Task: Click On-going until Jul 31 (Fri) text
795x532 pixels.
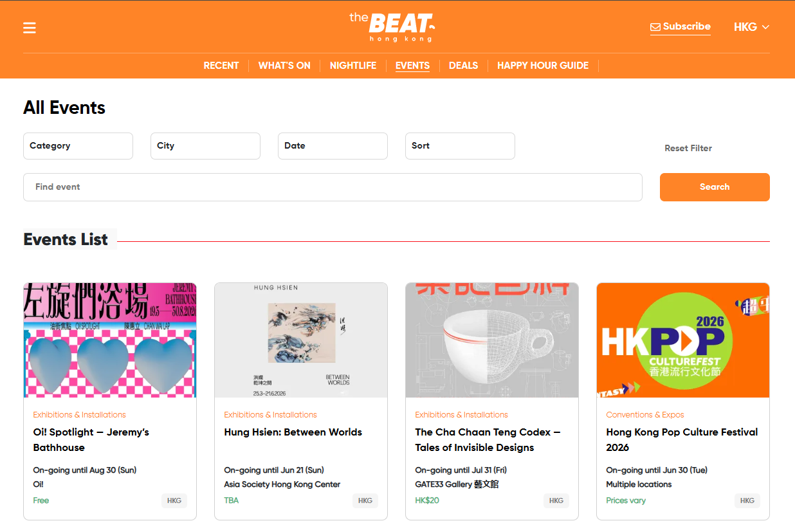Action: [x=462, y=470]
